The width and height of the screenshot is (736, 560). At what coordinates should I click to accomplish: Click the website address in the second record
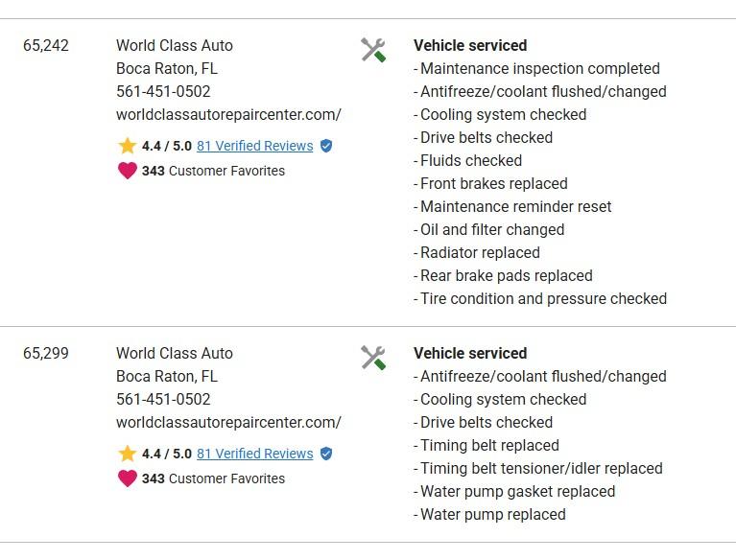228,422
